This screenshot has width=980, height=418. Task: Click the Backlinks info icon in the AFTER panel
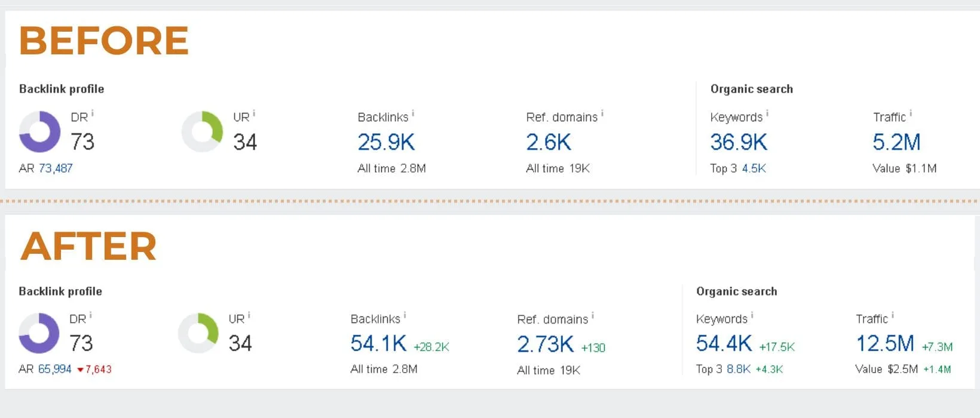pos(405,315)
